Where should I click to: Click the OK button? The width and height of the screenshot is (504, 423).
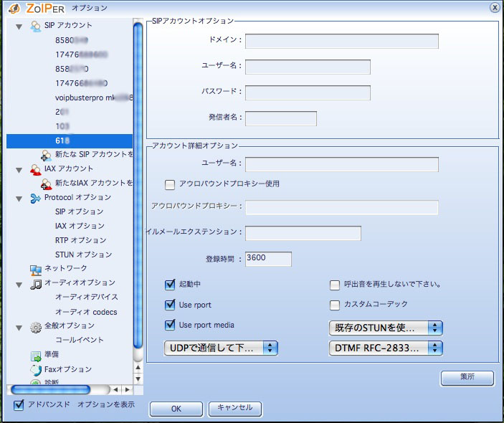pos(176,409)
